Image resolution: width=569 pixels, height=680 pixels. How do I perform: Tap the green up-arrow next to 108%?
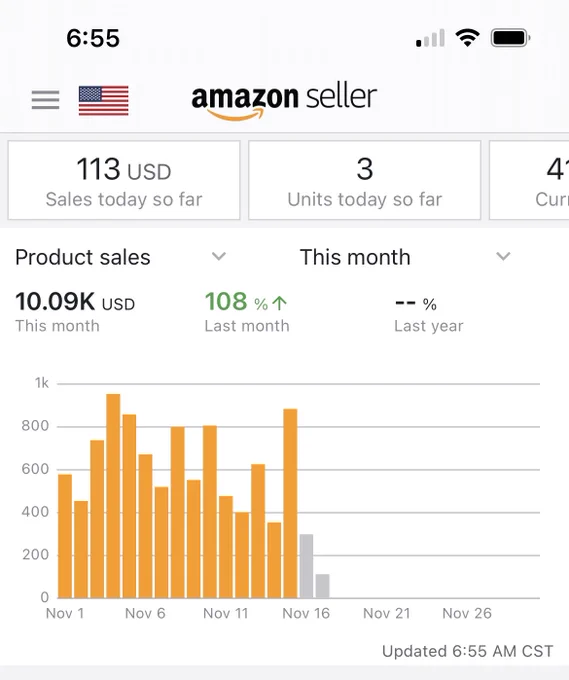click(280, 303)
